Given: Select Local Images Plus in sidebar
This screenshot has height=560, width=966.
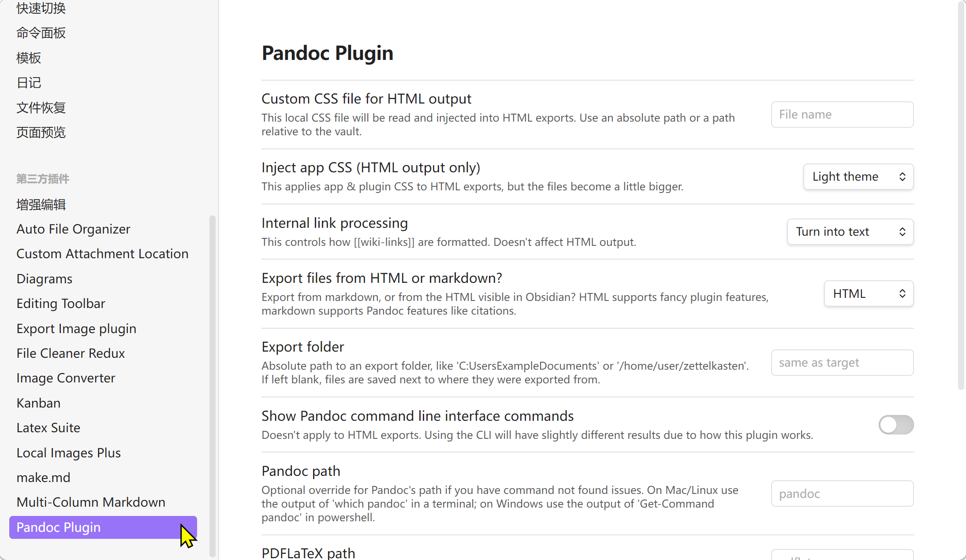Looking at the screenshot, I should (x=68, y=453).
